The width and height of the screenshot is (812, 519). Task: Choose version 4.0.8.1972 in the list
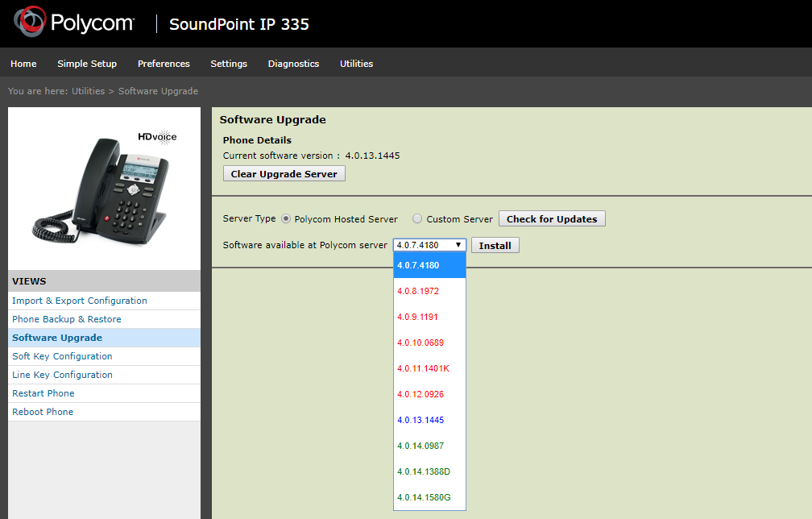tap(430, 291)
